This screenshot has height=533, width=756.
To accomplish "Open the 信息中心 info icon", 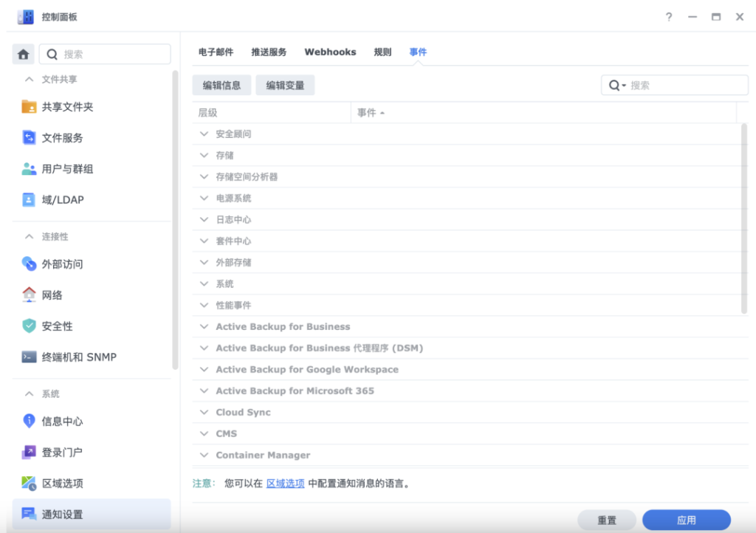I will [x=29, y=422].
